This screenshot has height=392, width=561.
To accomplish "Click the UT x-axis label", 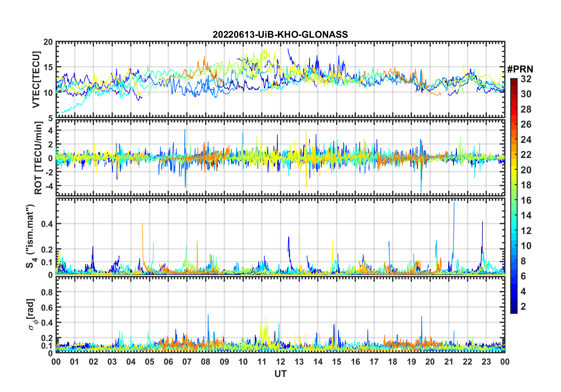I will (x=280, y=374).
